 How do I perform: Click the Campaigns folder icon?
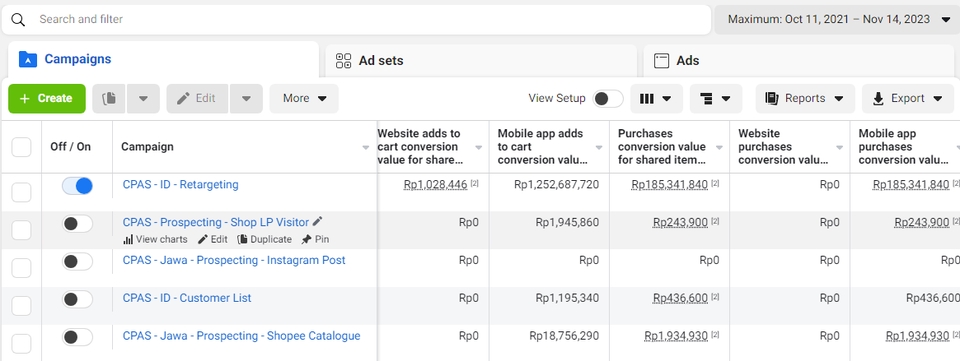[28, 59]
